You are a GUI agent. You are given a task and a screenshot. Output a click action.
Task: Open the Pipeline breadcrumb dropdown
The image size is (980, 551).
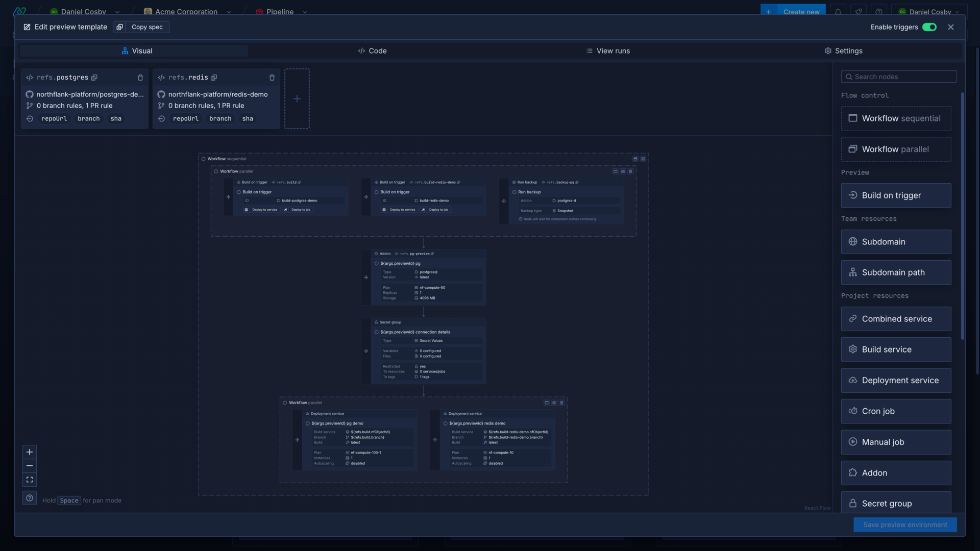[x=305, y=12]
